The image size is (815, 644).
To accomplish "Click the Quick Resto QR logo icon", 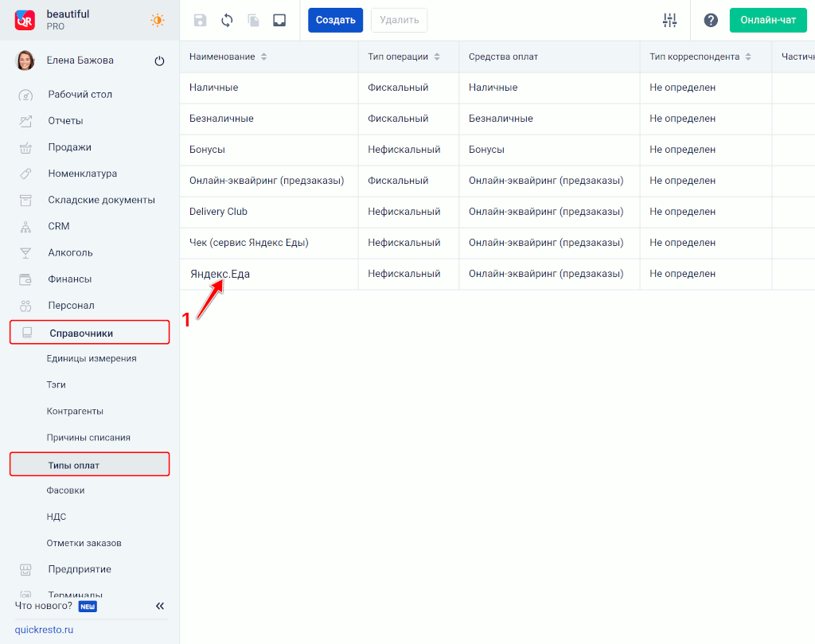I will [x=25, y=20].
